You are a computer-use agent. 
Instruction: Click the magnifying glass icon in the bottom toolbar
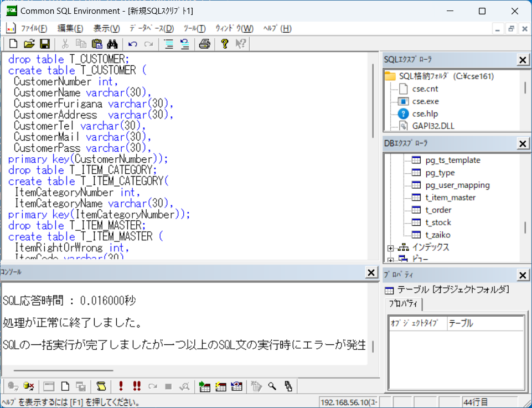pyautogui.click(x=272, y=386)
